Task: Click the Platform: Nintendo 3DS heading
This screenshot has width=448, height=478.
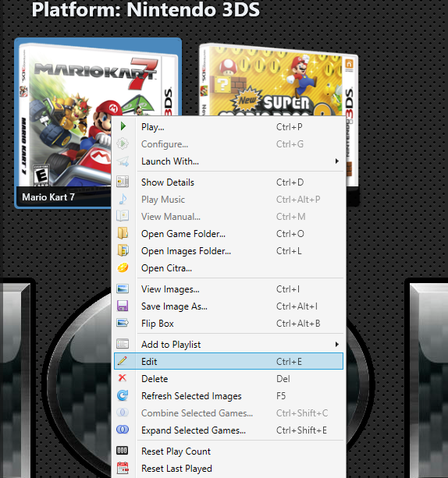Action: click(x=146, y=9)
